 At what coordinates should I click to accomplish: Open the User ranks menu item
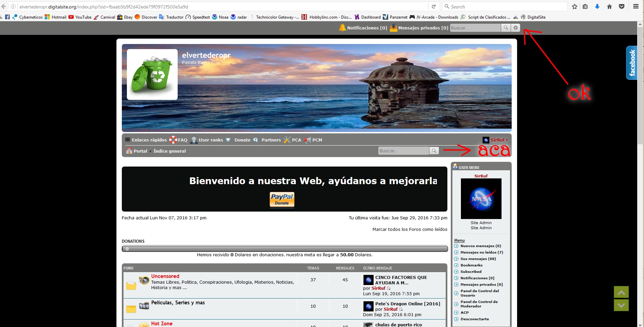[210, 140]
